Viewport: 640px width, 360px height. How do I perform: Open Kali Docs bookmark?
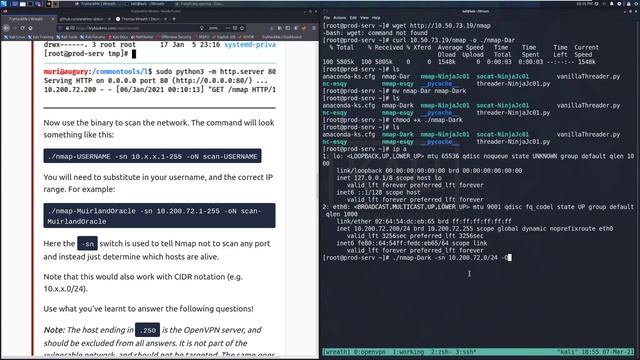click(x=118, y=37)
